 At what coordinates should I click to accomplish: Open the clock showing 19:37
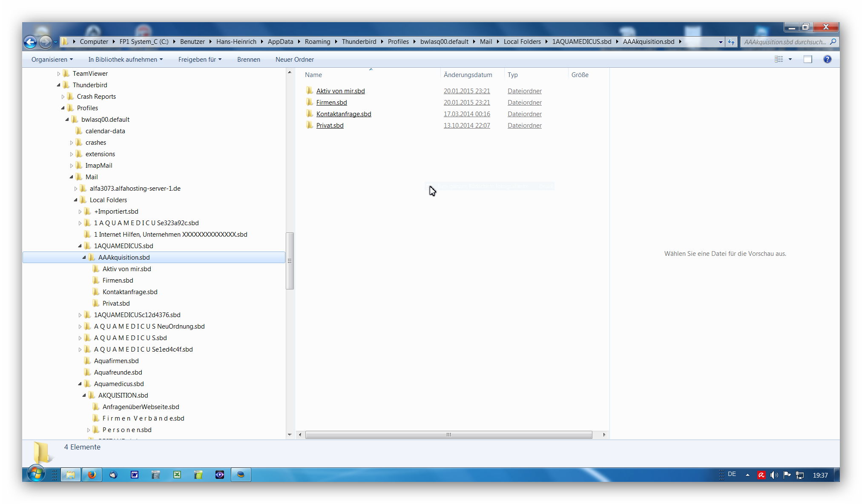pos(820,475)
